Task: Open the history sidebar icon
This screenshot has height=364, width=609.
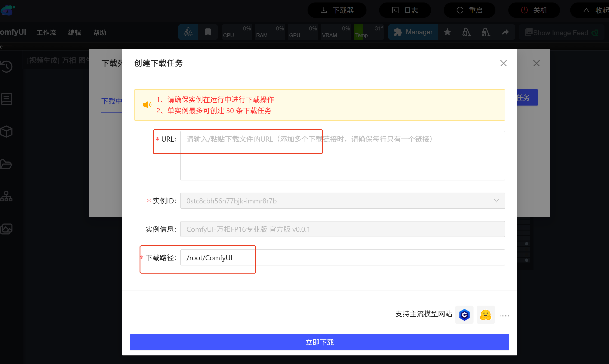Action: (x=6, y=67)
